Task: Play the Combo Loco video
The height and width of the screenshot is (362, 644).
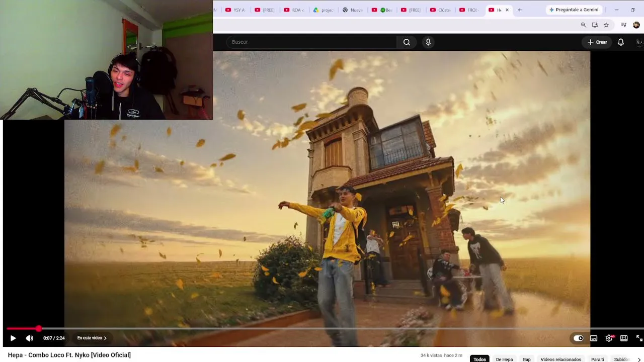Action: (13, 338)
